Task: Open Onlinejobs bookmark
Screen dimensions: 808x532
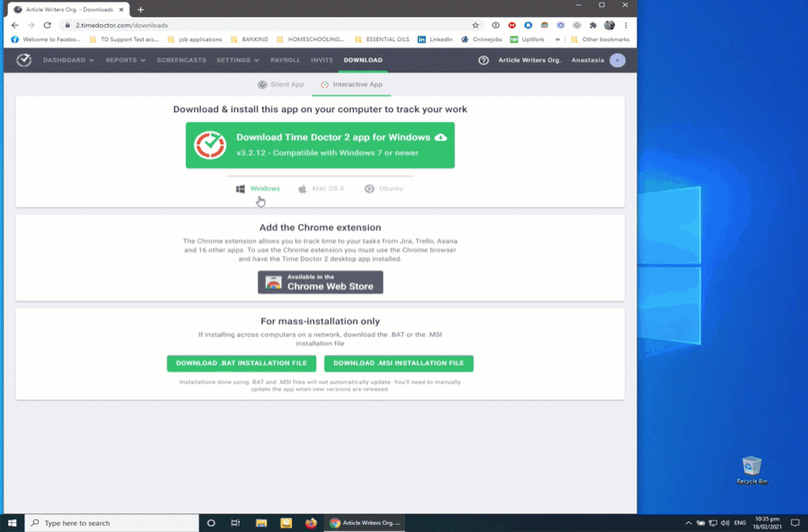Action: coord(481,39)
